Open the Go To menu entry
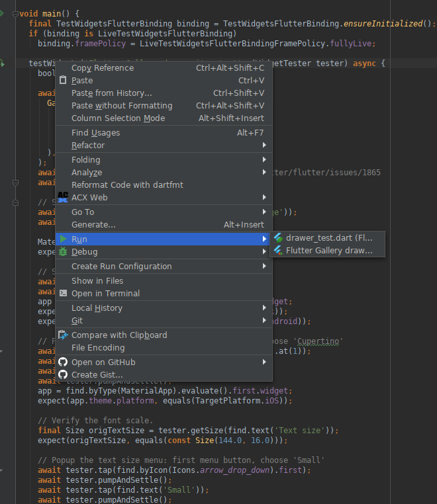Image resolution: width=437 pixels, height=504 pixels. pos(164,212)
